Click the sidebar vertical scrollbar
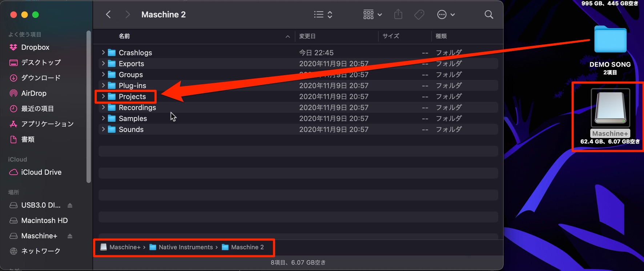The width and height of the screenshot is (644, 271). (x=89, y=106)
